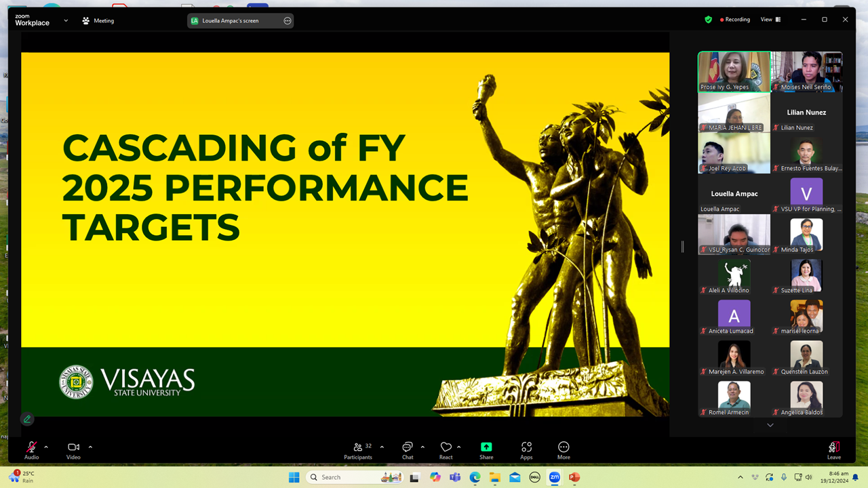Expand audio settings arrow next to Audio
Viewport: 868px width, 488px height.
click(x=46, y=447)
